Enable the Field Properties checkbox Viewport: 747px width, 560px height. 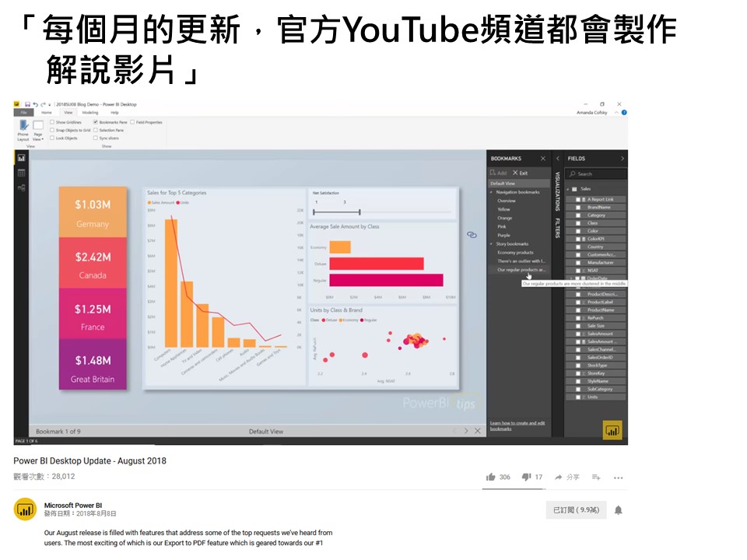pos(132,122)
